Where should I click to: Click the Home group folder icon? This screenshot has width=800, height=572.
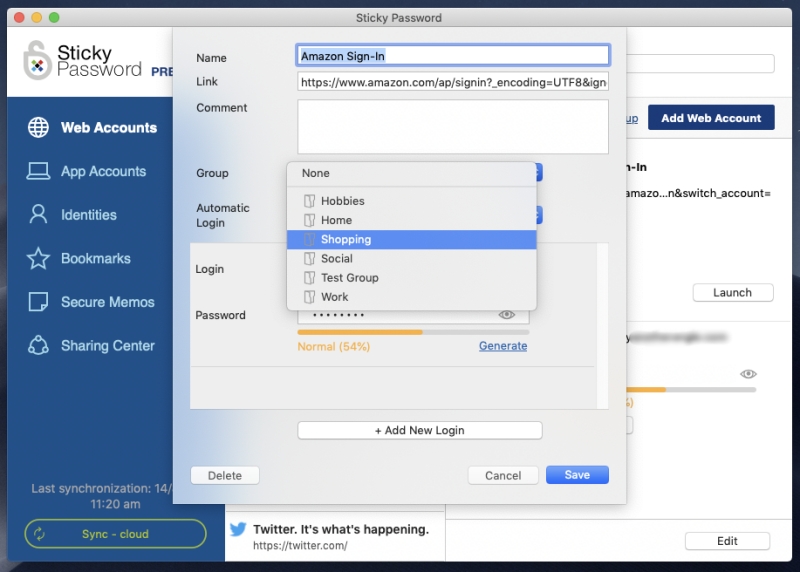(309, 220)
